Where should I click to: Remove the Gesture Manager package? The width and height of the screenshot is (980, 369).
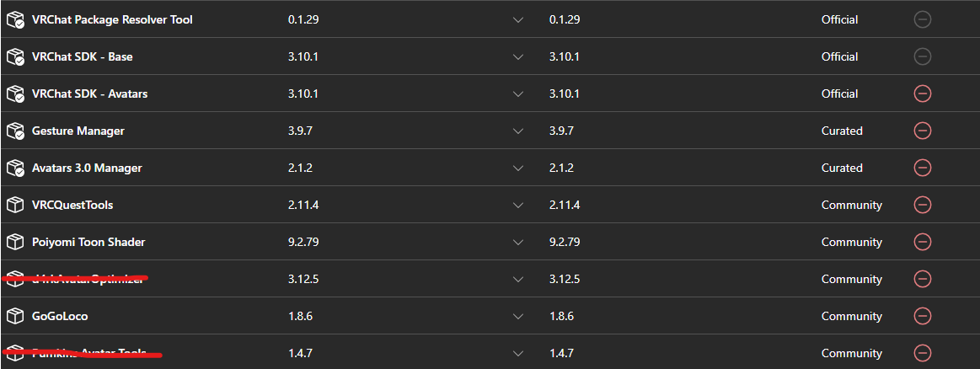click(x=923, y=131)
